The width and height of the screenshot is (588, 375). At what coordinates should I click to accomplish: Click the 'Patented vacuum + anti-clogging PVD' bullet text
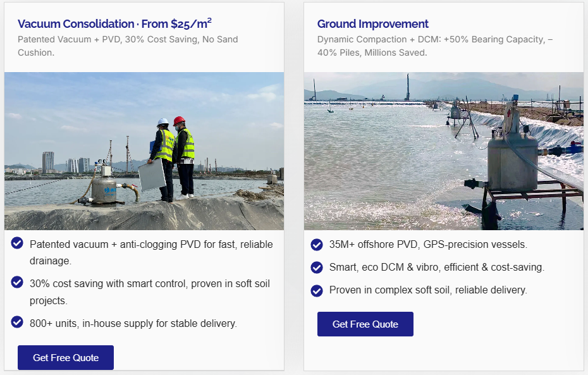click(x=151, y=252)
